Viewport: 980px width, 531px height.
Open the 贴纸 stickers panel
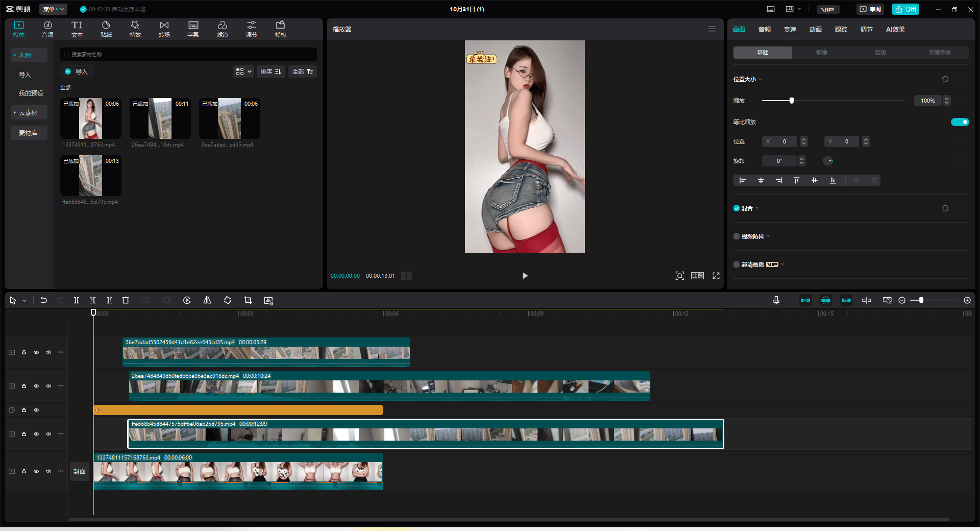point(106,29)
